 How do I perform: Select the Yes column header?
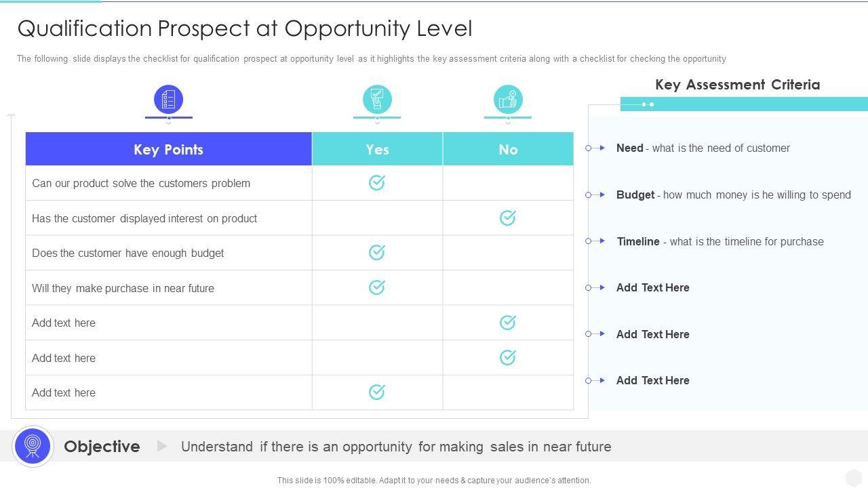[377, 149]
